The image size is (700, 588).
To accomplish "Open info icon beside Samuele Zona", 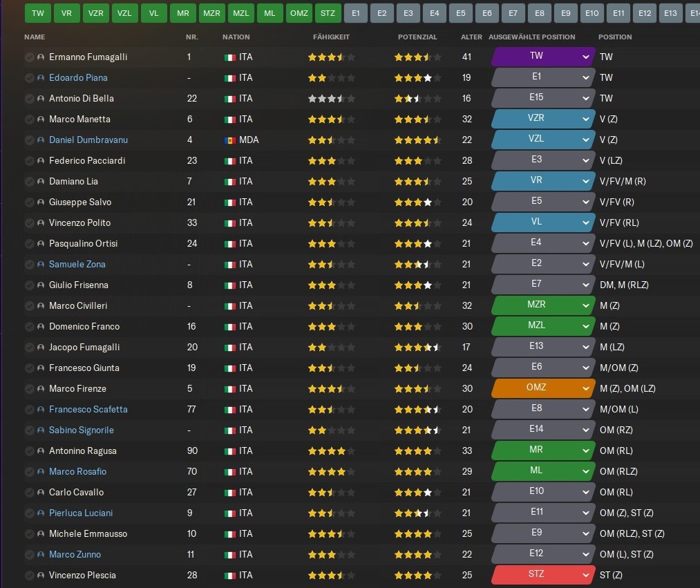I will coord(41,265).
